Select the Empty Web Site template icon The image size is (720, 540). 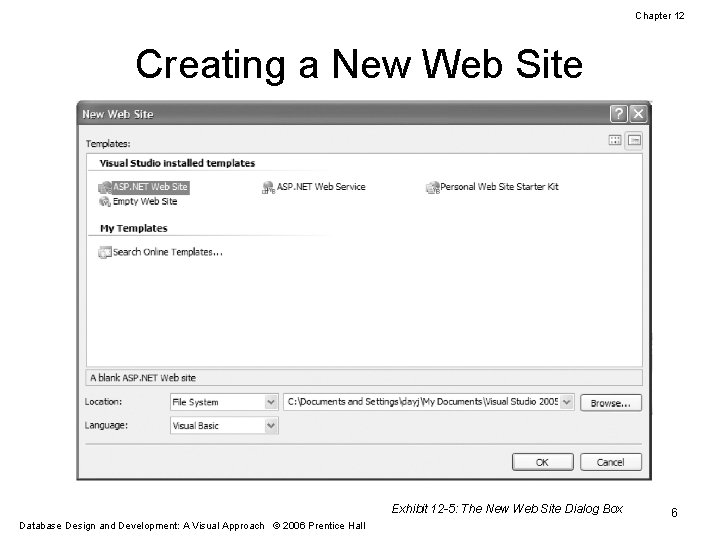click(x=105, y=202)
